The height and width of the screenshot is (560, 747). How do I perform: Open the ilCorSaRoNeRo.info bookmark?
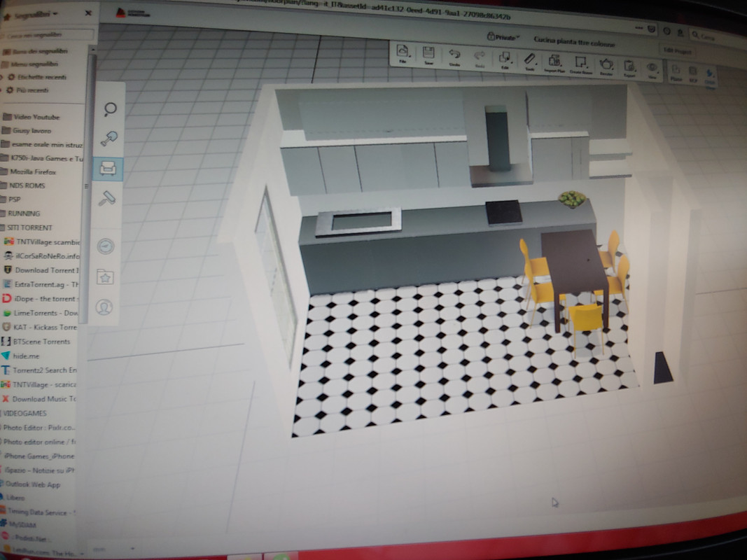[x=42, y=255]
